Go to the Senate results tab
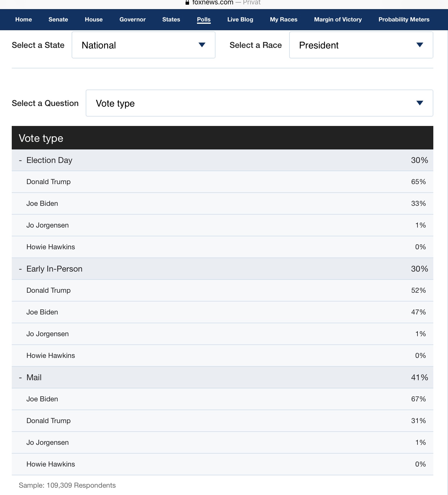 pyautogui.click(x=58, y=19)
